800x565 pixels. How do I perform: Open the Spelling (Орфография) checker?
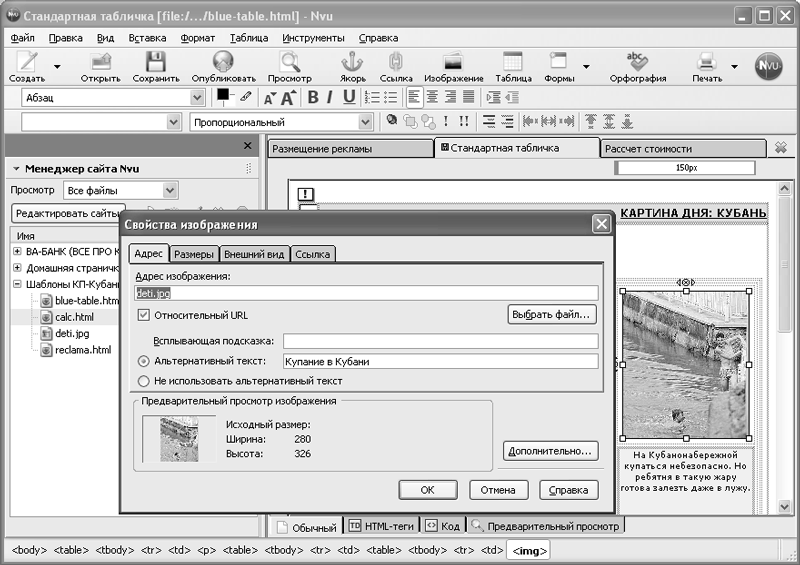coord(636,63)
